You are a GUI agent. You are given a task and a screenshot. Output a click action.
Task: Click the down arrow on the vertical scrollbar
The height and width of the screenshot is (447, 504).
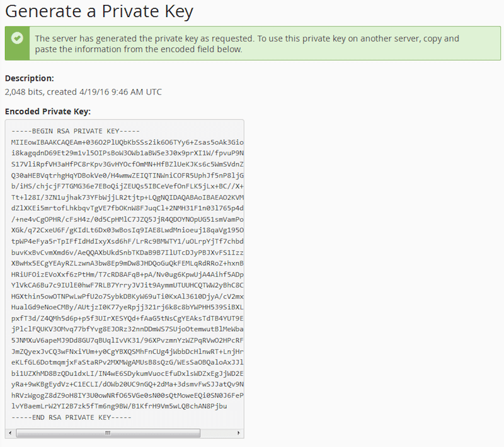pyautogui.click(x=238, y=422)
